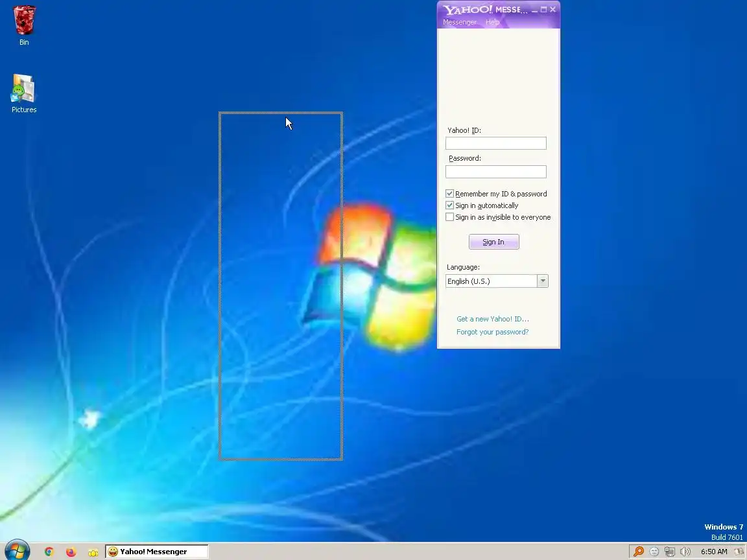
Task: Launch Google Chrome from quick launch
Action: click(49, 552)
